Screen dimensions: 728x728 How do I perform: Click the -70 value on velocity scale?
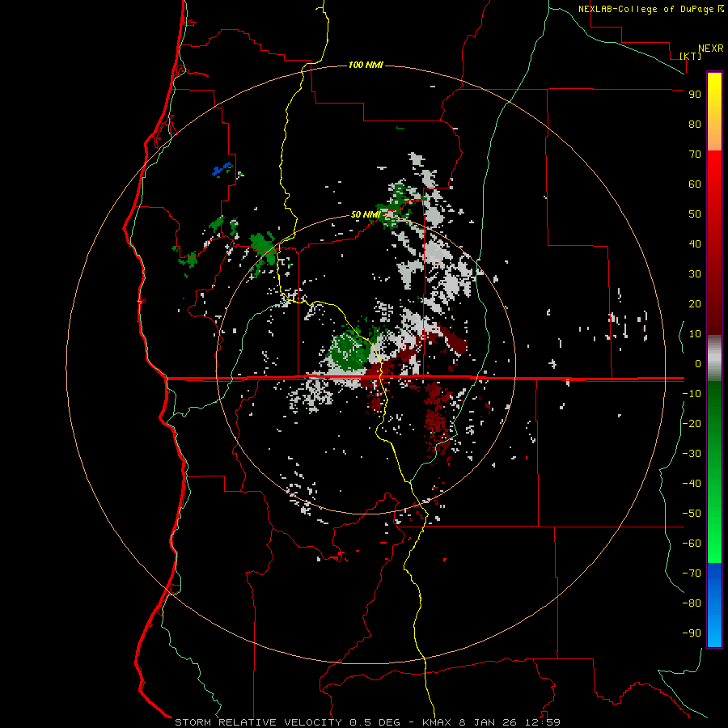(692, 574)
